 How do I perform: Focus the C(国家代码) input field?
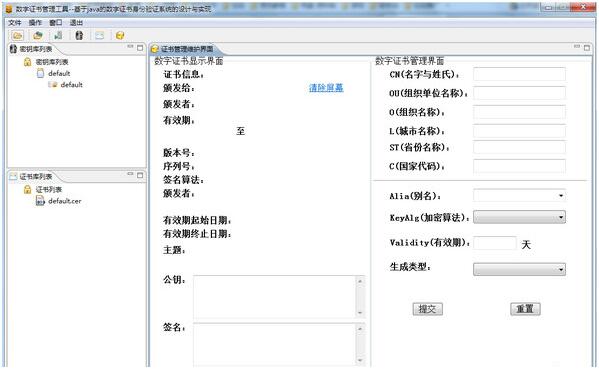tap(519, 166)
